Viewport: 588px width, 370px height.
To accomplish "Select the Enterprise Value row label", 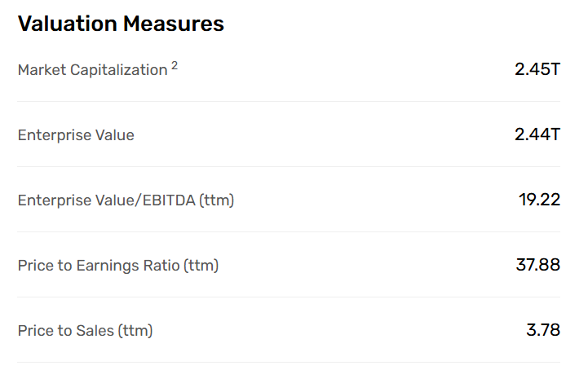I will 76,135.
